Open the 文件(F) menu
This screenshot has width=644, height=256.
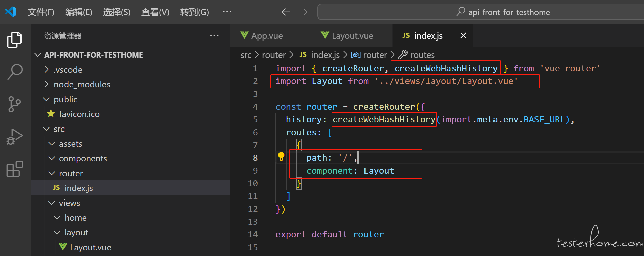41,12
